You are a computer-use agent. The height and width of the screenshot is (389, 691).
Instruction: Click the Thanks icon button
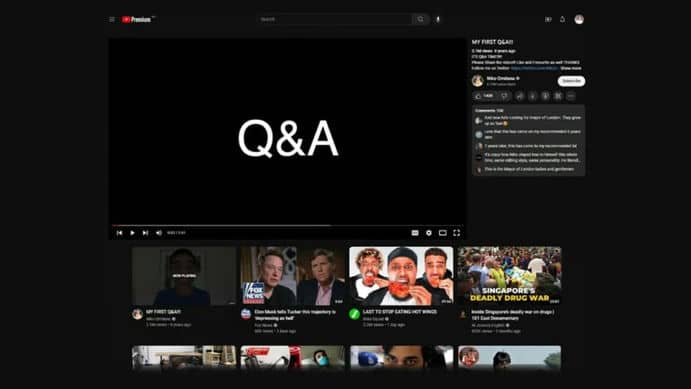point(545,96)
